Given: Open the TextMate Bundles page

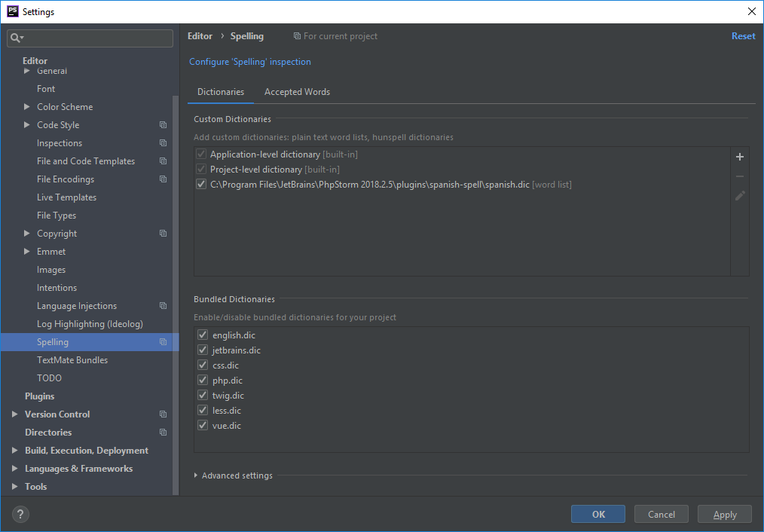Looking at the screenshot, I should (x=72, y=360).
